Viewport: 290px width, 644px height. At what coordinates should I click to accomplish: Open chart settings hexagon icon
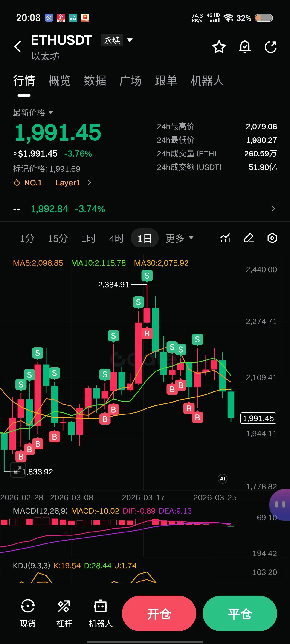pos(272,238)
